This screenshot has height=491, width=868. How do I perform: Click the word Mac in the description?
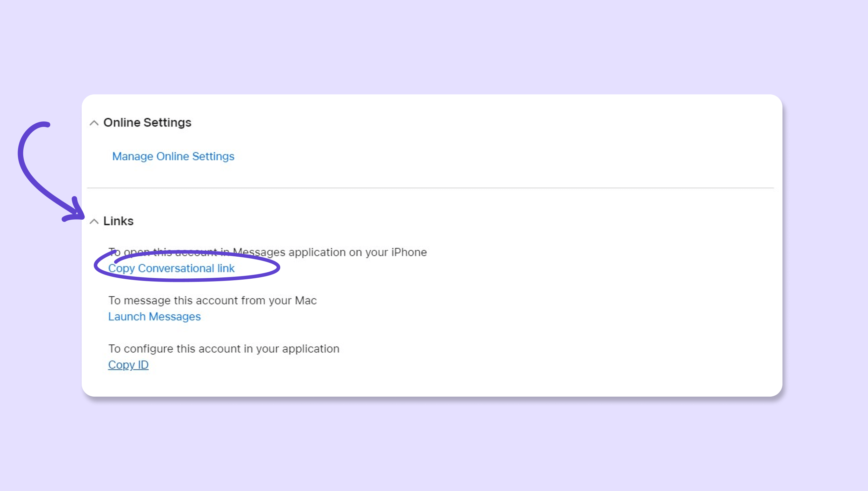point(305,300)
